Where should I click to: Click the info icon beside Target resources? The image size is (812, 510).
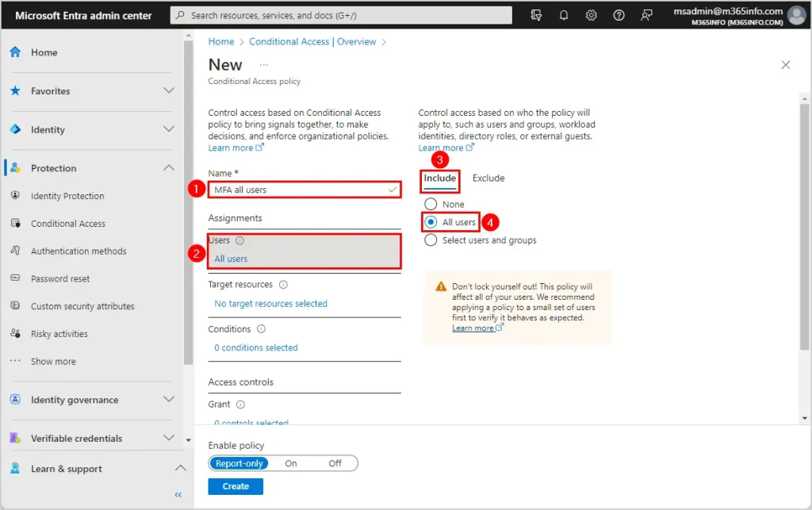tap(283, 285)
